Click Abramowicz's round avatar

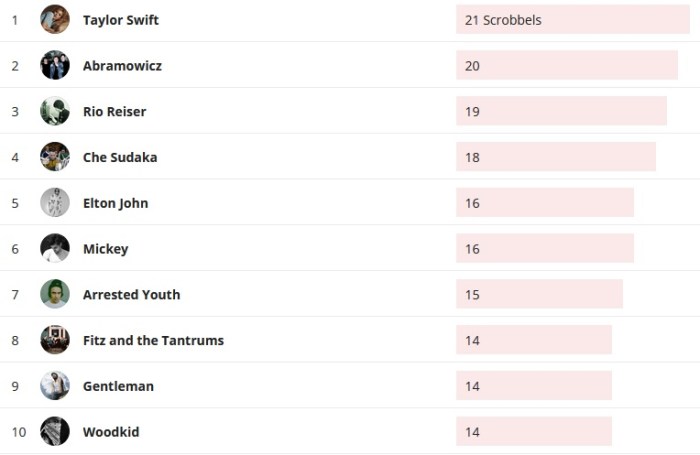pyautogui.click(x=55, y=66)
